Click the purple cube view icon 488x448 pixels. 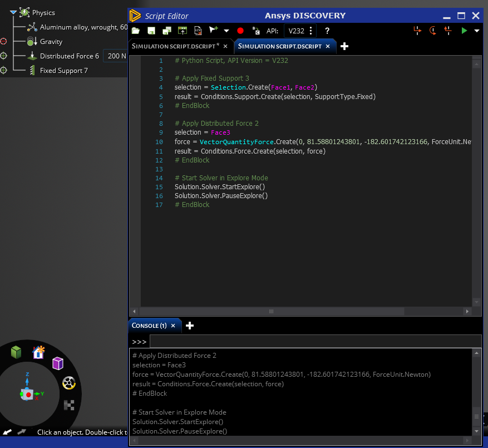(58, 363)
